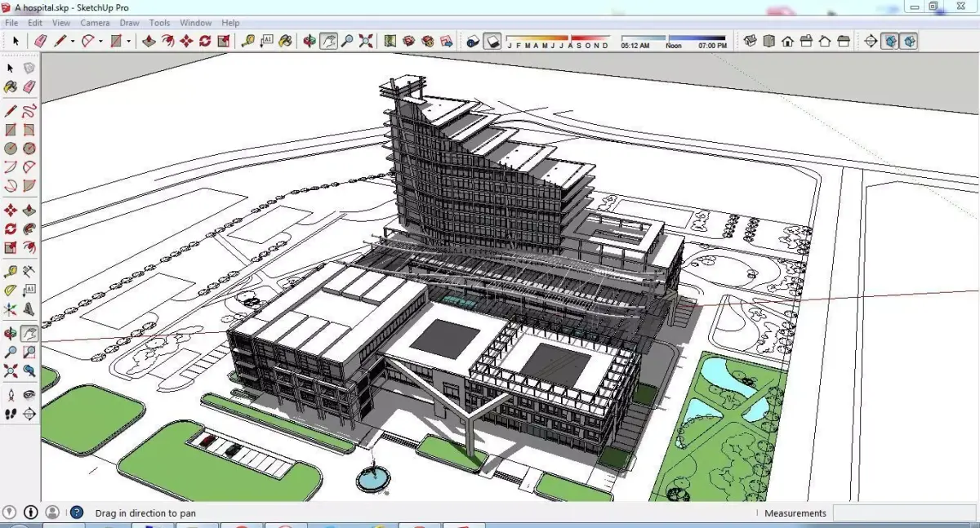Expand the Pencil tool dropdown arrow
The width and height of the screenshot is (980, 528).
click(73, 41)
